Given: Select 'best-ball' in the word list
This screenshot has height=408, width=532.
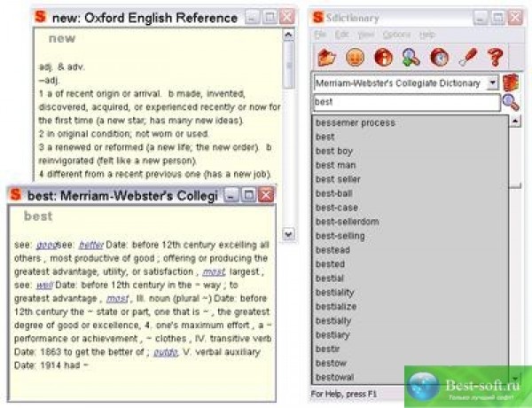Looking at the screenshot, I should coord(410,193).
